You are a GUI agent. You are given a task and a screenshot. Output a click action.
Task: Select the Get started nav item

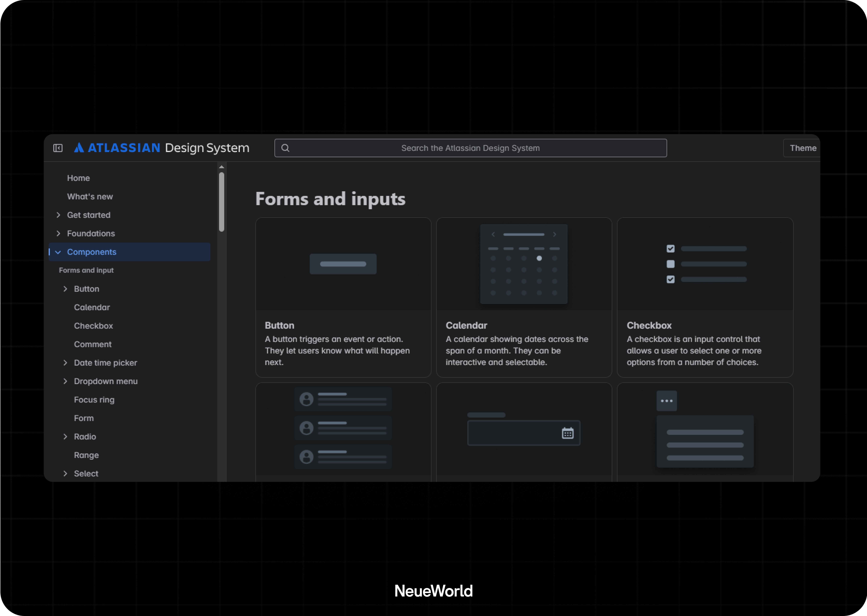point(89,215)
